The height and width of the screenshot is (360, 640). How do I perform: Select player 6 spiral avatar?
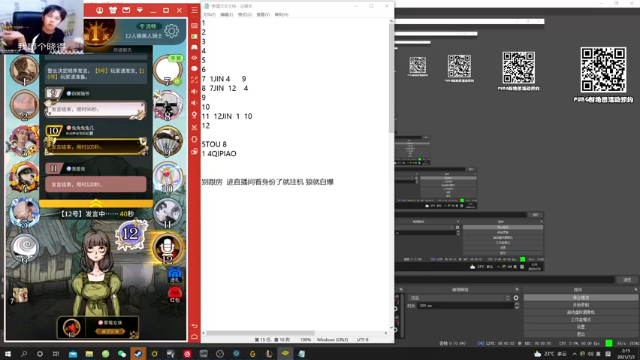(24, 248)
